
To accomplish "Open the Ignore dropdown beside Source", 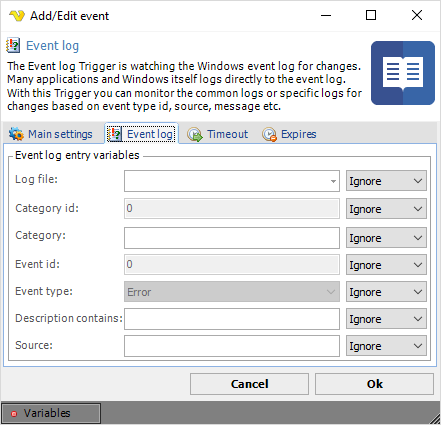I will tap(386, 346).
